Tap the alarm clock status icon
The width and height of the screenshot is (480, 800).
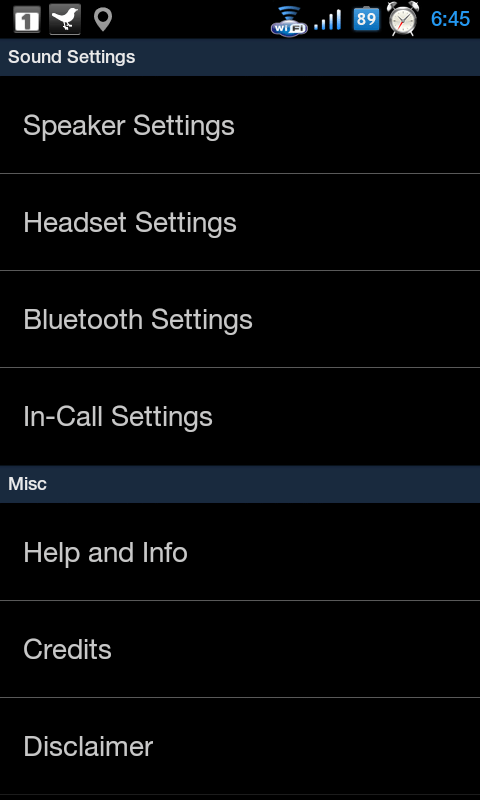[403, 19]
